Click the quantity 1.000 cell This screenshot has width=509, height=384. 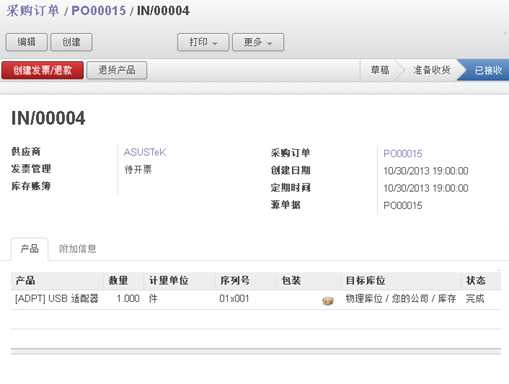click(x=128, y=299)
